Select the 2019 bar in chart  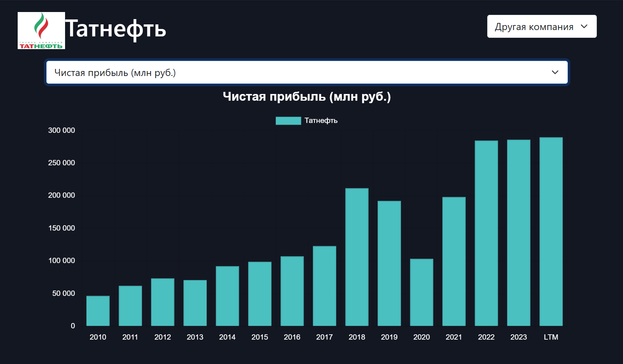coord(389,263)
